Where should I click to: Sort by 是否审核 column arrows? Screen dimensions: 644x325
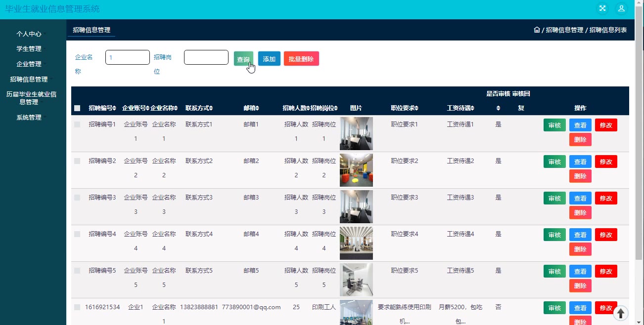[x=499, y=108]
